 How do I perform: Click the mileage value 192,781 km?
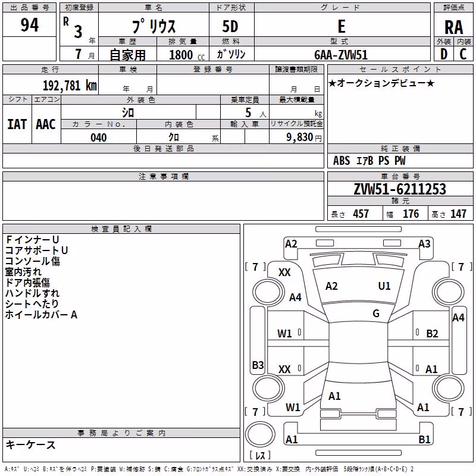tap(70, 86)
